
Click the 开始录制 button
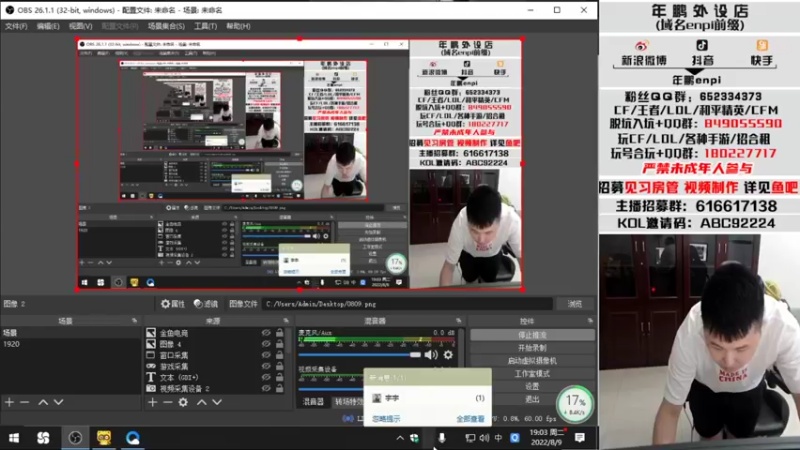point(532,348)
